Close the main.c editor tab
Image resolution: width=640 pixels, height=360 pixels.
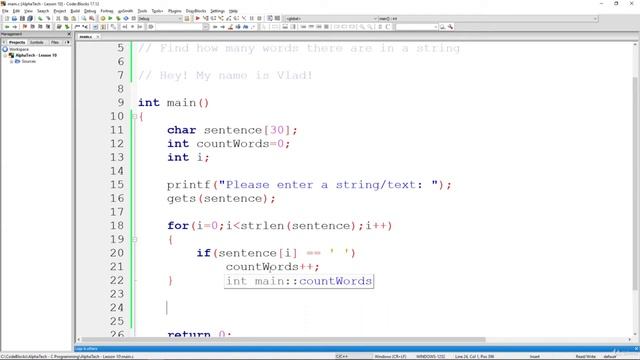[x=98, y=37]
